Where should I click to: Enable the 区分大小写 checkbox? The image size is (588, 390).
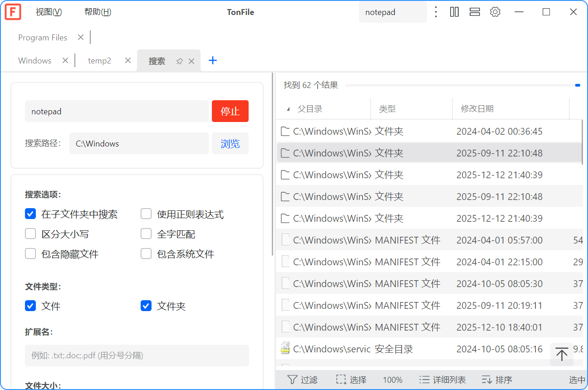point(30,234)
